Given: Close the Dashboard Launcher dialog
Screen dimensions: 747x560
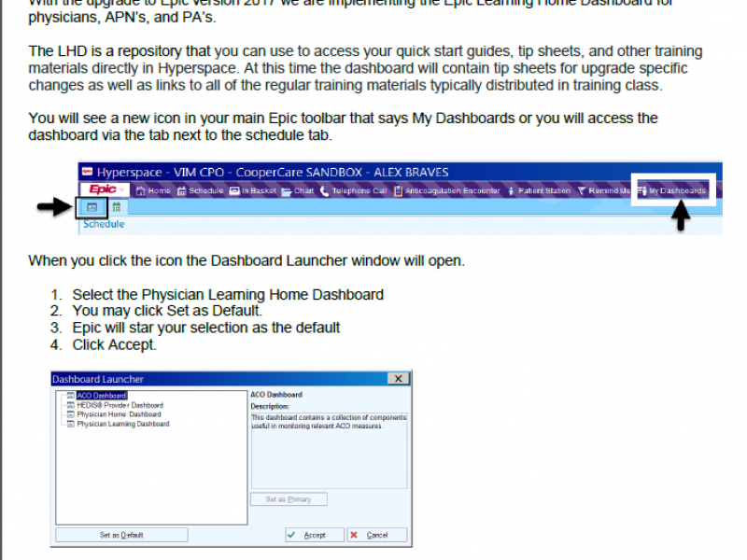Looking at the screenshot, I should pyautogui.click(x=399, y=379).
